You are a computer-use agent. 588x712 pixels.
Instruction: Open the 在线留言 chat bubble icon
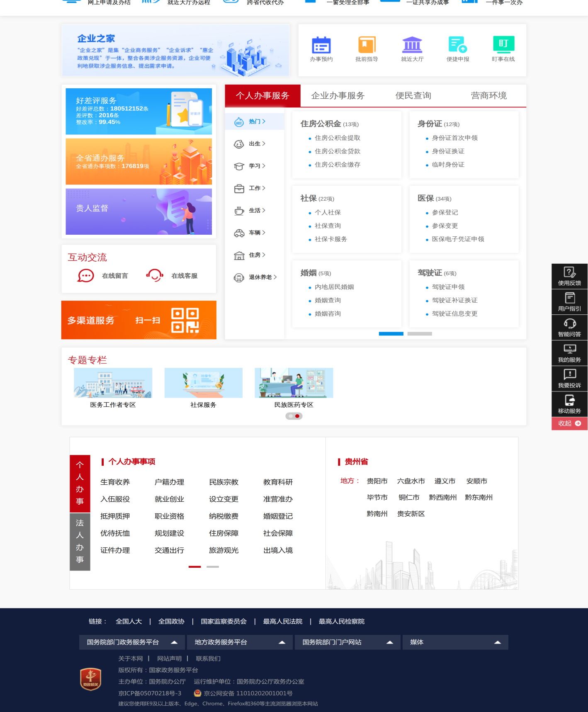[86, 276]
